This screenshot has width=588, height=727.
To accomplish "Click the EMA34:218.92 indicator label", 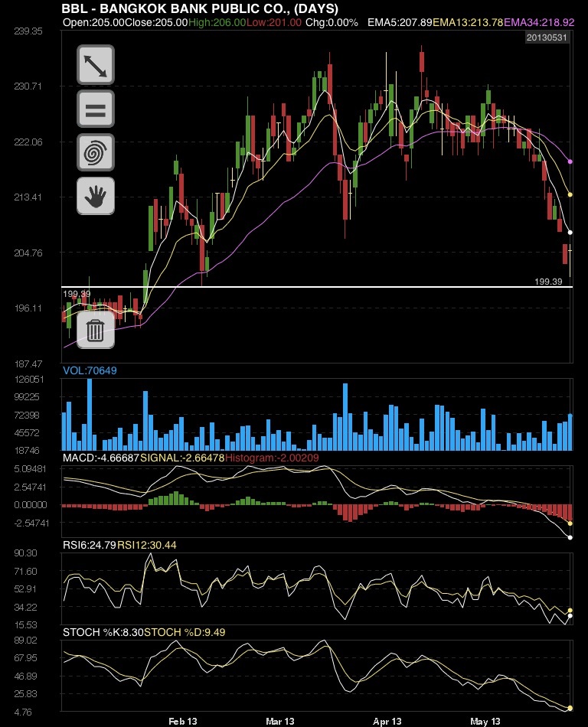I will pyautogui.click(x=539, y=22).
